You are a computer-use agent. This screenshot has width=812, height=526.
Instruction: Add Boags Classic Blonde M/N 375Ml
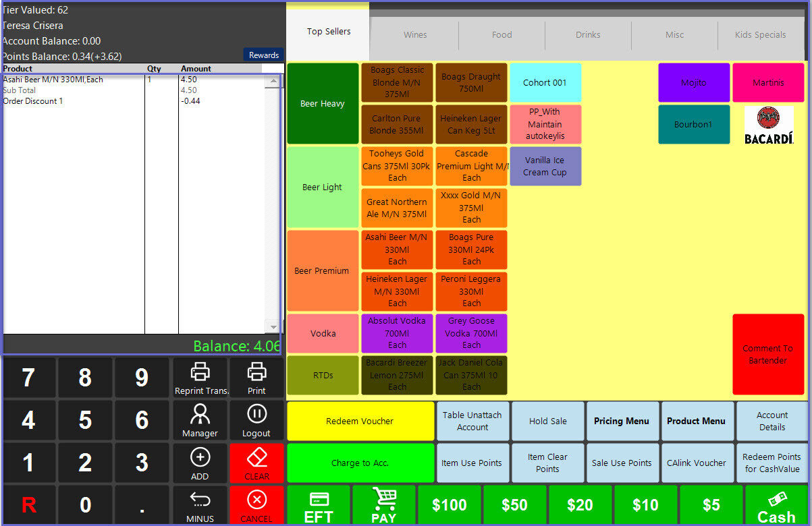point(397,82)
